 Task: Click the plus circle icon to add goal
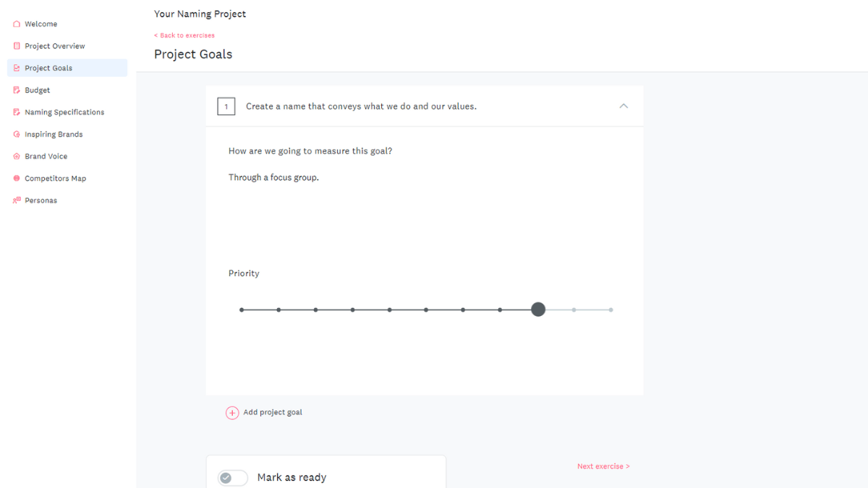point(232,413)
